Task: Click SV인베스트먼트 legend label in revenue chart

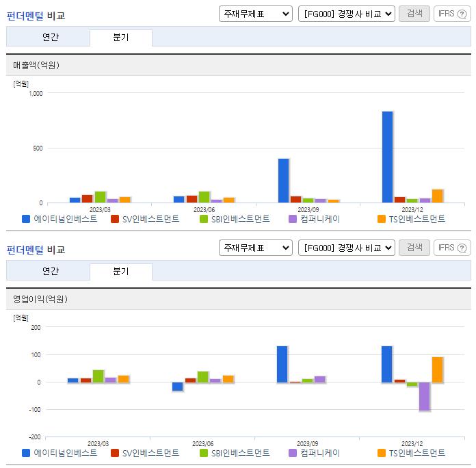Action: pos(151,219)
